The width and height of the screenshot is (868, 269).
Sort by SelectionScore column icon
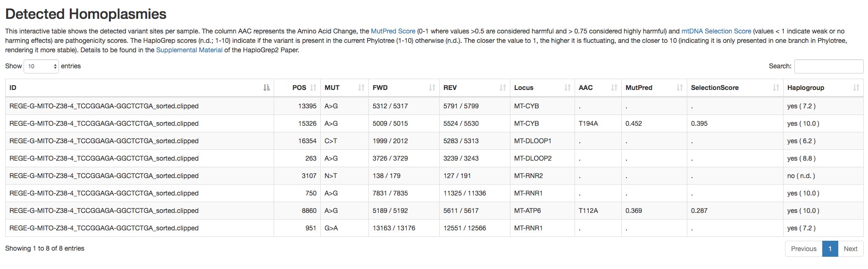(x=776, y=88)
